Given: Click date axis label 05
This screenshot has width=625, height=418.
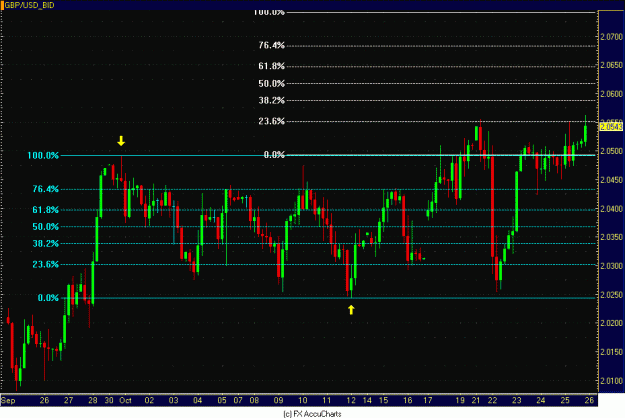Looking at the screenshot, I should click(222, 400).
